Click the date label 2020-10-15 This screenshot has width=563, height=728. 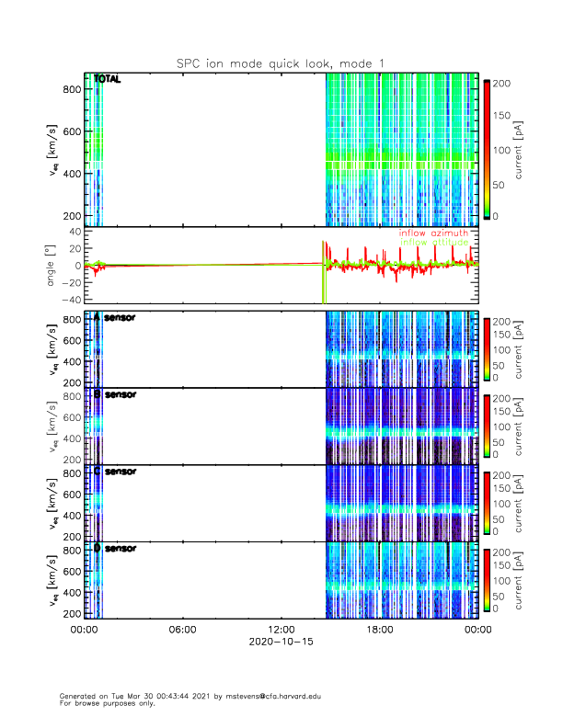[x=281, y=642]
